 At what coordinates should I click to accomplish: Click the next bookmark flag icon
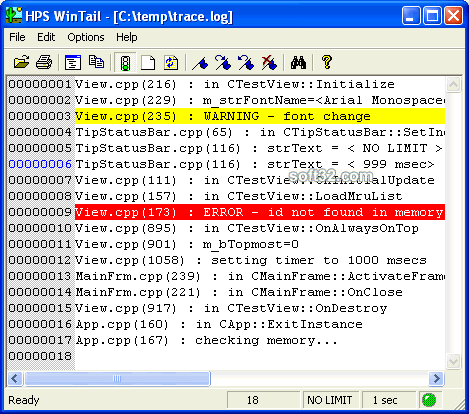click(223, 62)
